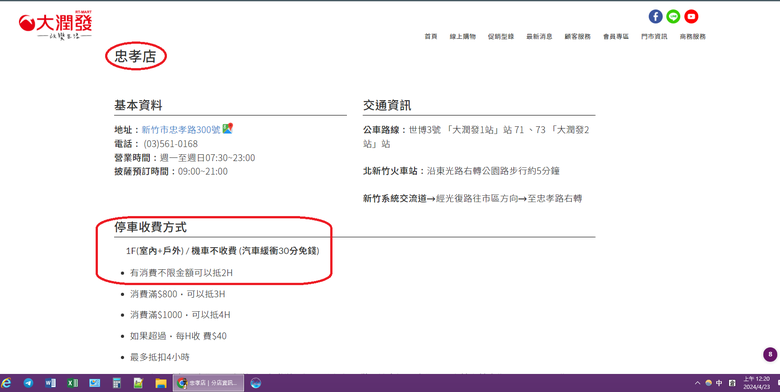Open 會員專區 menu item

pyautogui.click(x=616, y=36)
